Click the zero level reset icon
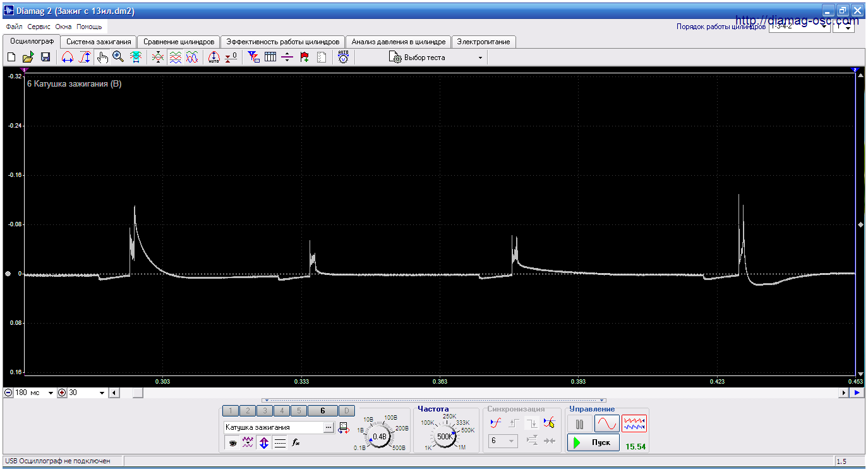This screenshot has width=868, height=469. pos(231,57)
